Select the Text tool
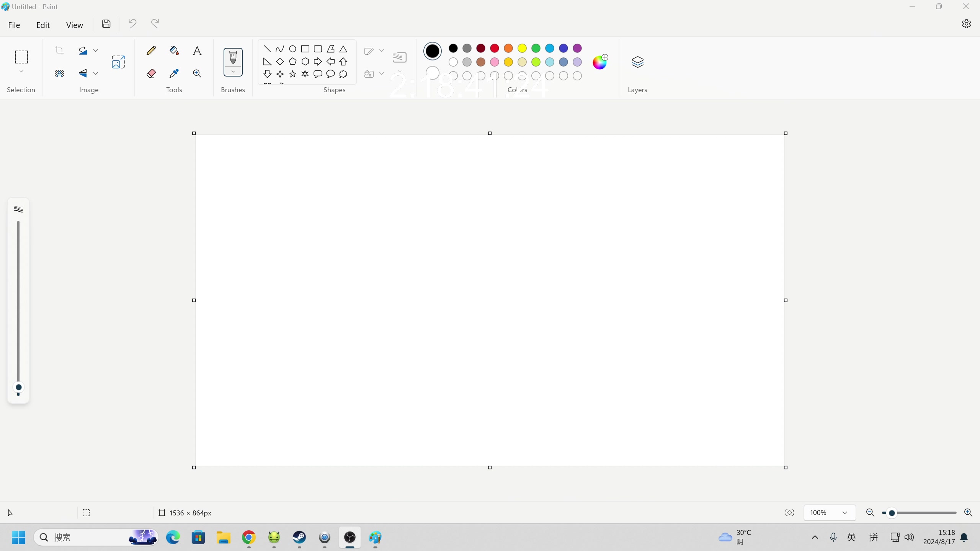Viewport: 980px width, 551px height. pyautogui.click(x=197, y=51)
